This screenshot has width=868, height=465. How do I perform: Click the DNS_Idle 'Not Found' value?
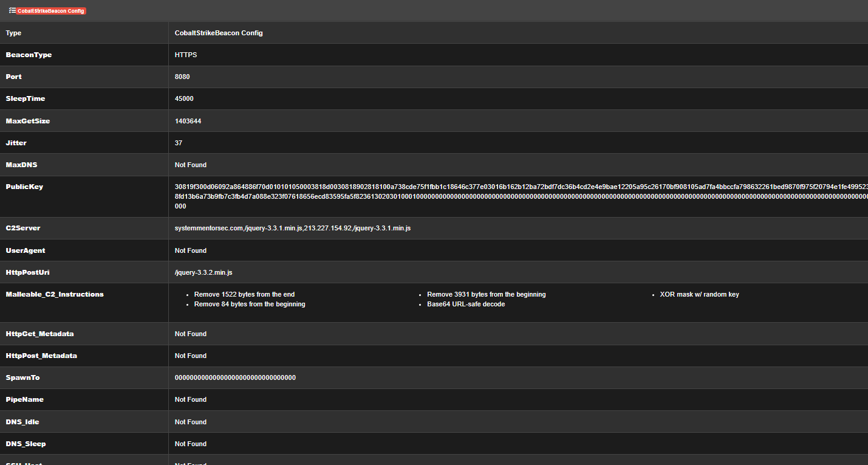point(190,421)
